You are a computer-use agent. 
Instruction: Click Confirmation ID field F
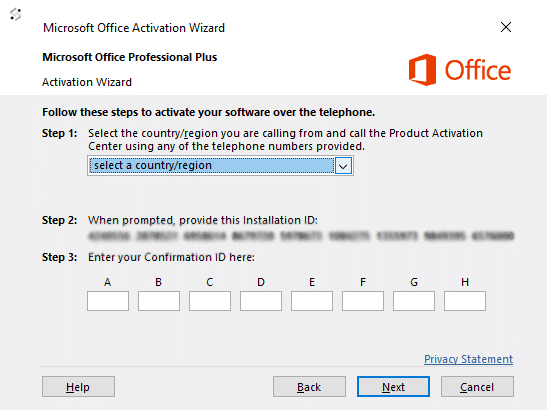[363, 301]
